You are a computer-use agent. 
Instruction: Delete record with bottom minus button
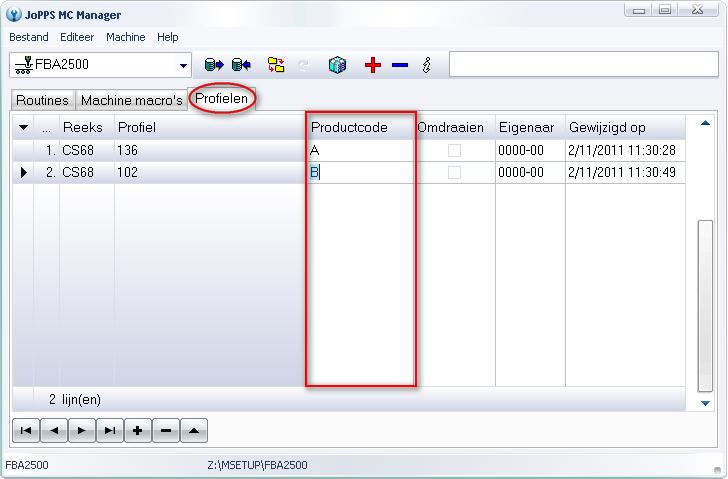(x=166, y=431)
